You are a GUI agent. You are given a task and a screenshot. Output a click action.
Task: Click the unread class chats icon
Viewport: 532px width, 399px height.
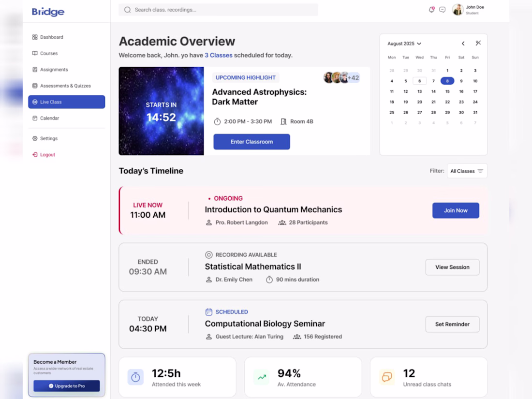(387, 377)
